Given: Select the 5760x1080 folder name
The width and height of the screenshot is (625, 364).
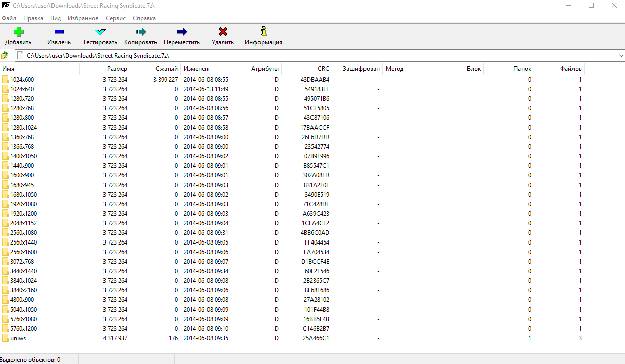Looking at the screenshot, I should click(23, 319).
